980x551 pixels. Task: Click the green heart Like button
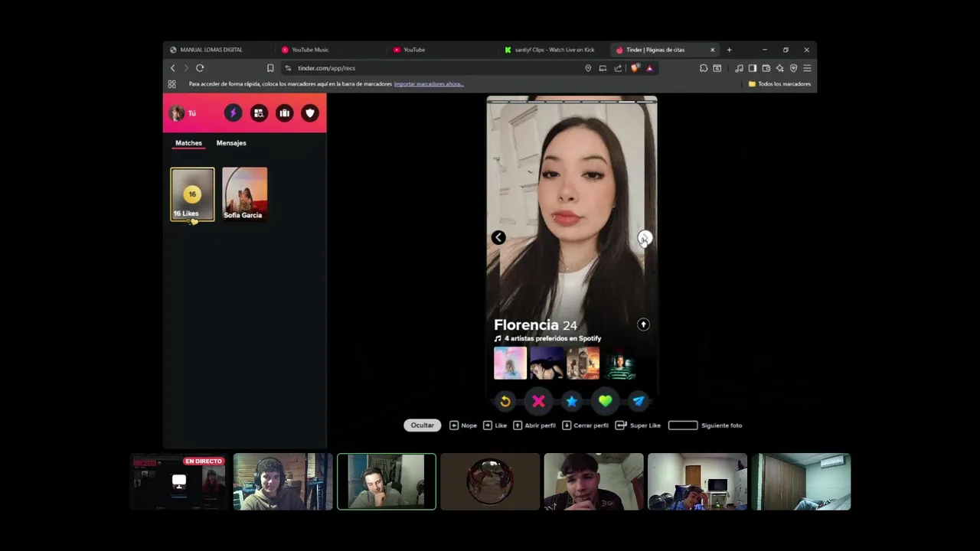[x=605, y=401]
